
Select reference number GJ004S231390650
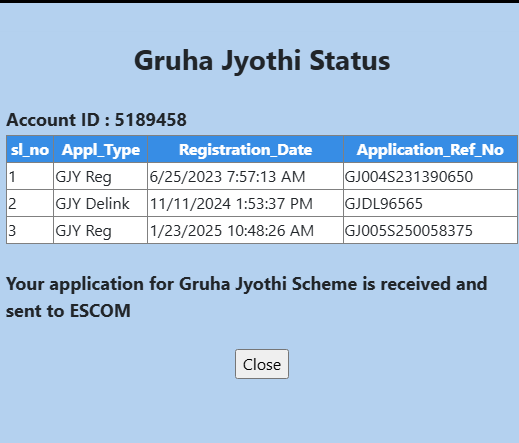pyautogui.click(x=409, y=177)
